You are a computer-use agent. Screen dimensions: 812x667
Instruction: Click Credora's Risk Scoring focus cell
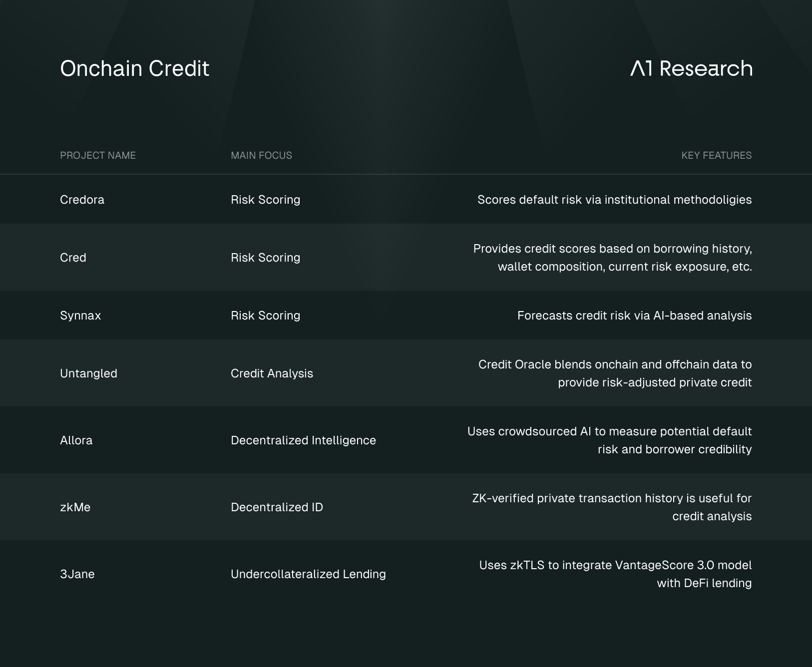pyautogui.click(x=265, y=200)
